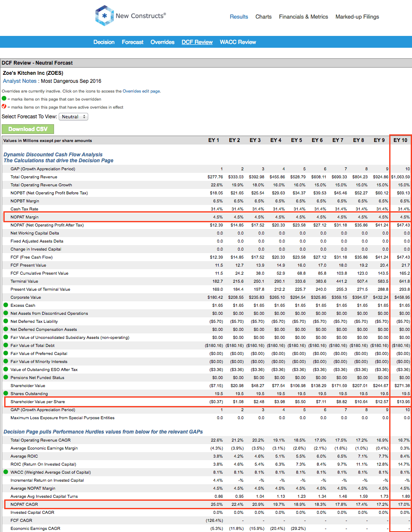Click the Incremental Return on Invested Capital label

coord(47,480)
